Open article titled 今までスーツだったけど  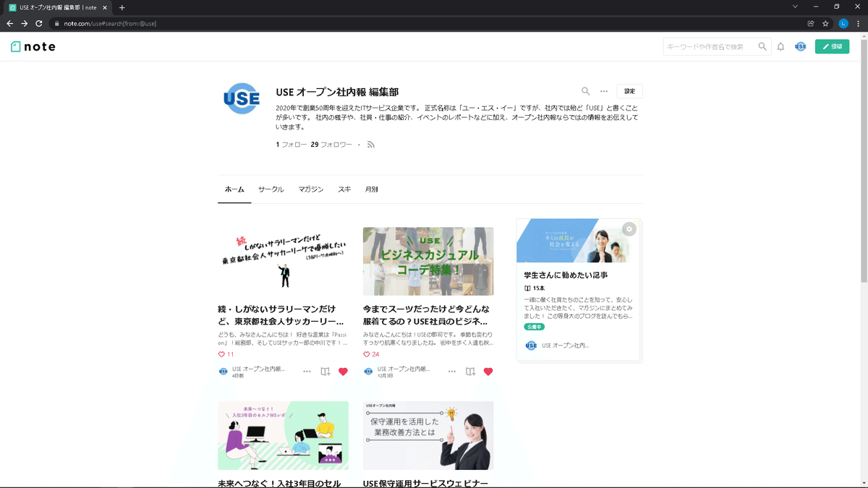click(x=426, y=315)
